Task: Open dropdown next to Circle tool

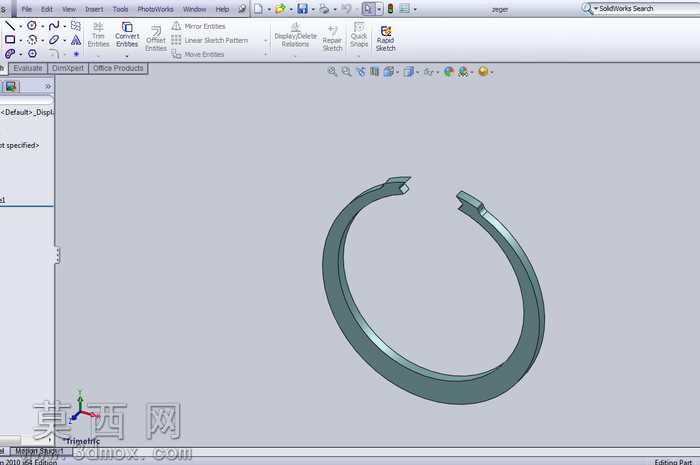Action: 42,26
